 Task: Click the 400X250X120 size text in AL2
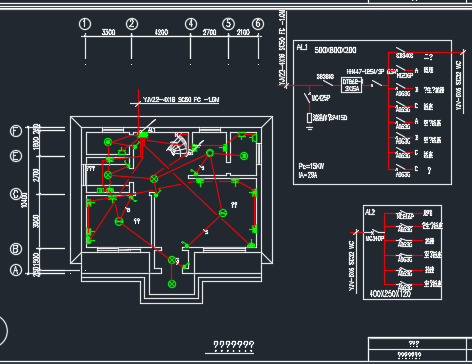coord(390,294)
